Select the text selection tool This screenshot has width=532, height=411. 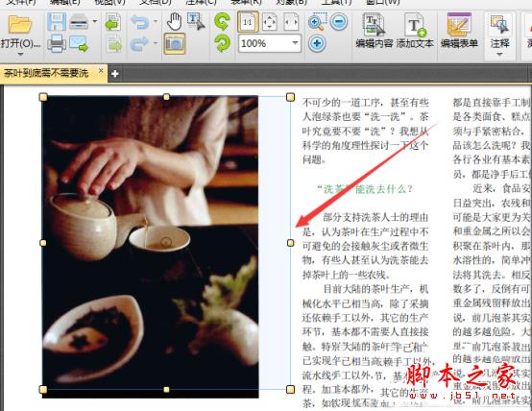click(x=196, y=21)
